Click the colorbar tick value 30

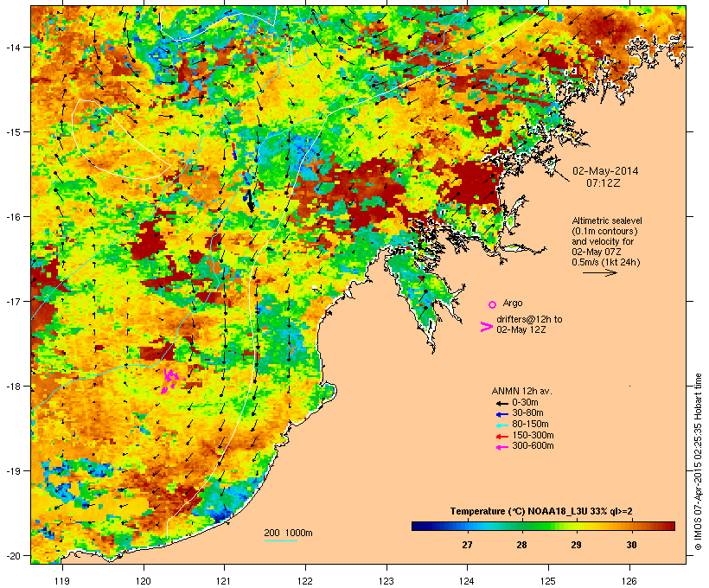click(x=631, y=545)
